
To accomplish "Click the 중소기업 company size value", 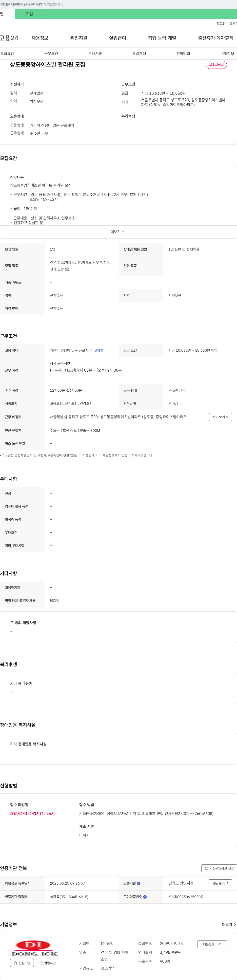I will (108, 968).
